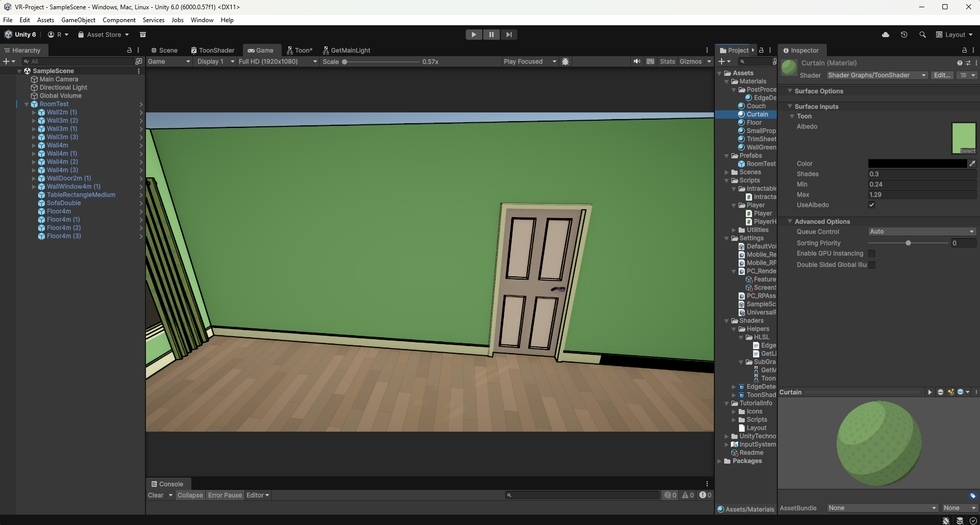
Task: Open the cloud services icon
Action: pyautogui.click(x=886, y=35)
